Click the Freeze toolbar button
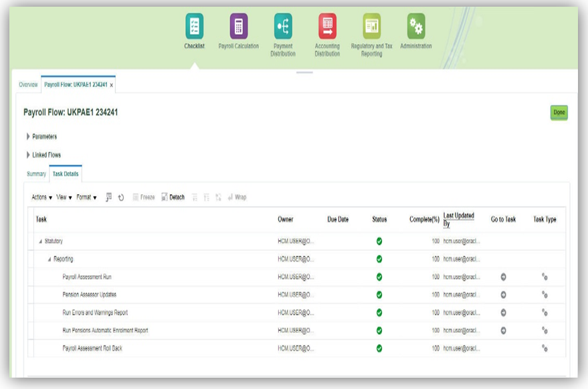 (x=144, y=197)
